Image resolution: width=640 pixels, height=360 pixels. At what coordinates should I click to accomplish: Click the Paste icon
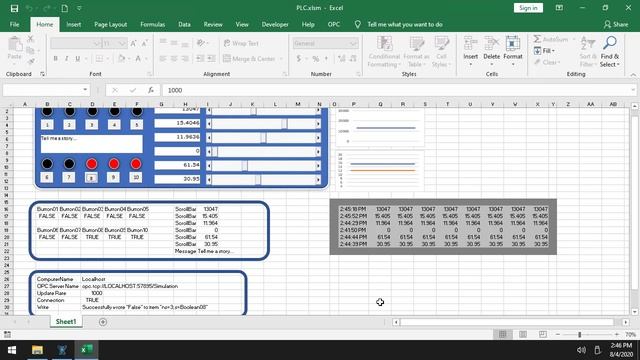click(15, 44)
